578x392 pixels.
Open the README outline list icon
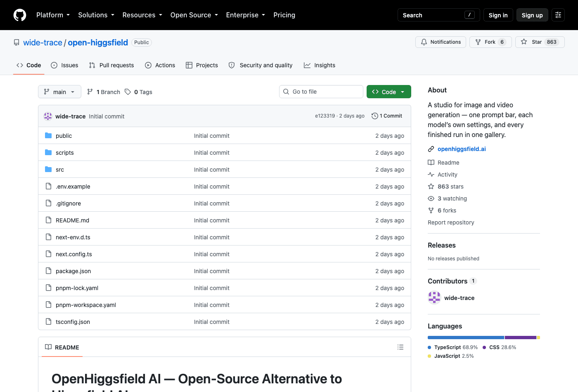point(400,347)
